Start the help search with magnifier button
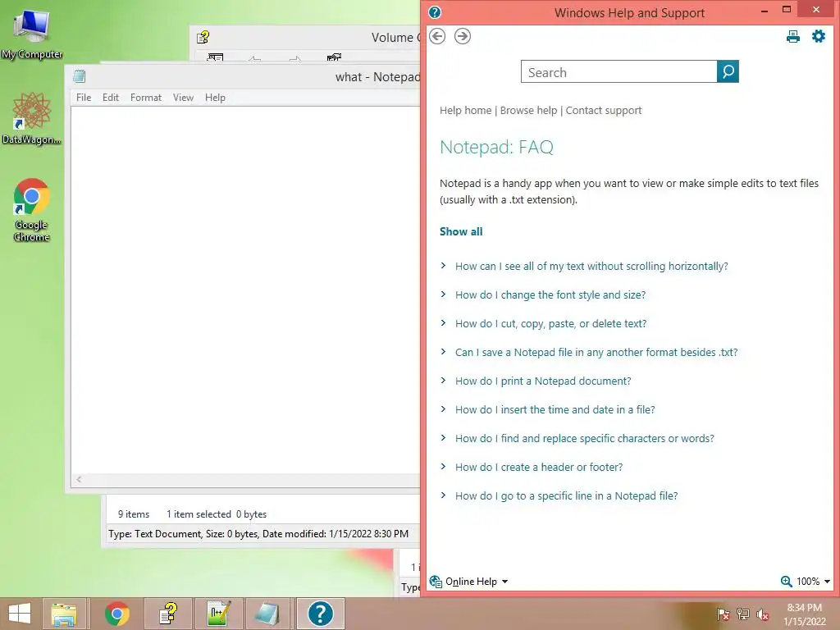The height and width of the screenshot is (630, 840). coord(728,71)
